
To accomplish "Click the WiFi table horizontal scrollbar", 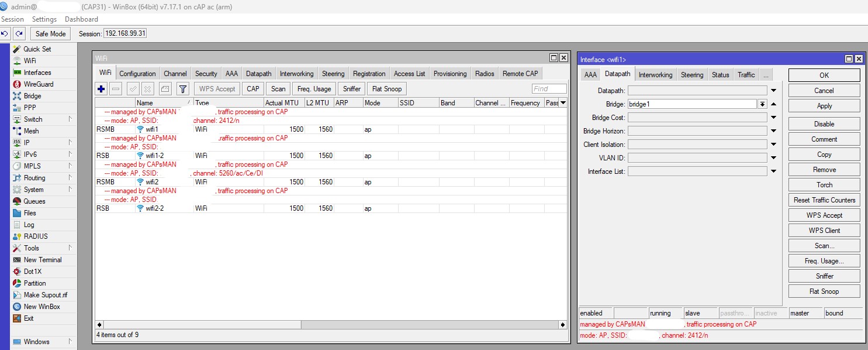I will point(331,324).
